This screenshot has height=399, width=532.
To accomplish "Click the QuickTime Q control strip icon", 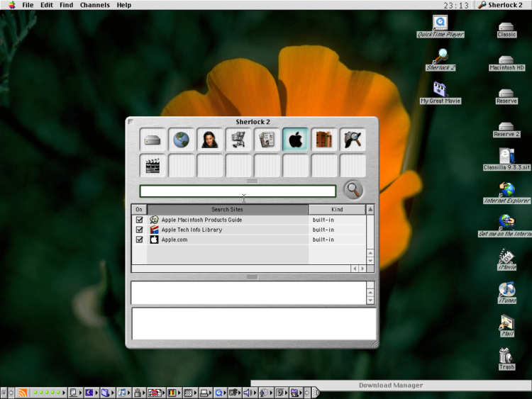I will 219,393.
